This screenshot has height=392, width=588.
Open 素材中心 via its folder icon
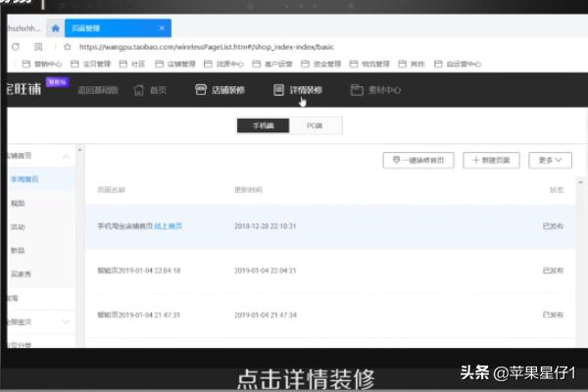tap(358, 90)
